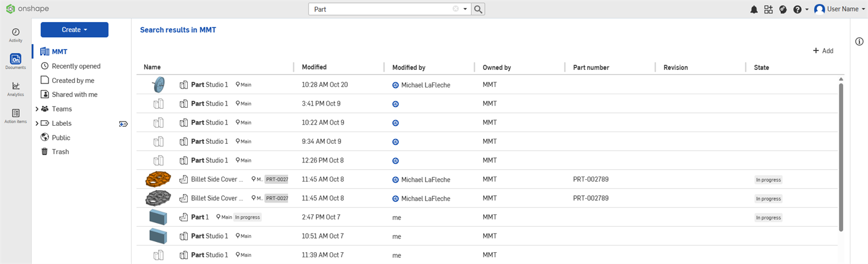This screenshot has height=264, width=868.
Task: Open the Create dropdown button
Action: pos(74,30)
